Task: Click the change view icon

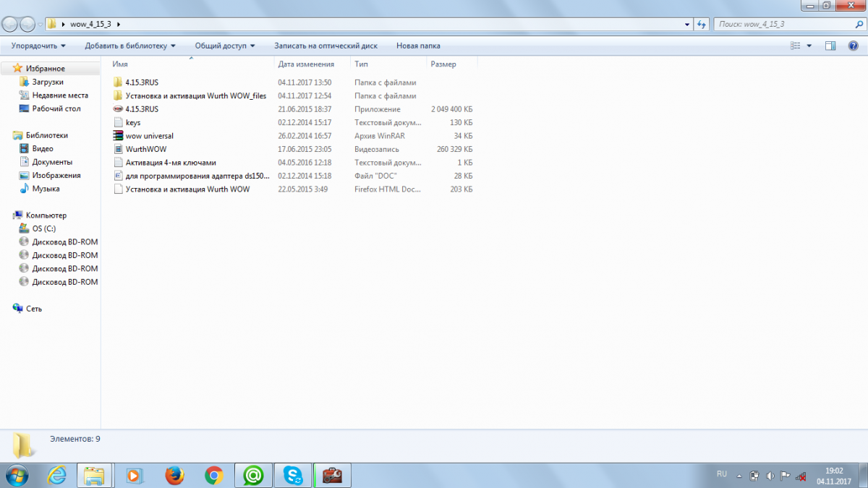Action: (796, 46)
